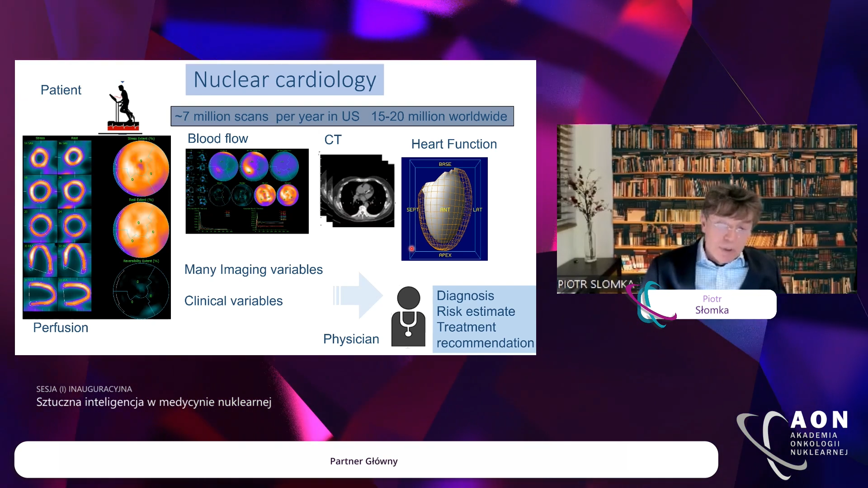Screen dimensions: 868x488
Task: Click the patient on treadmill icon
Action: (123, 108)
